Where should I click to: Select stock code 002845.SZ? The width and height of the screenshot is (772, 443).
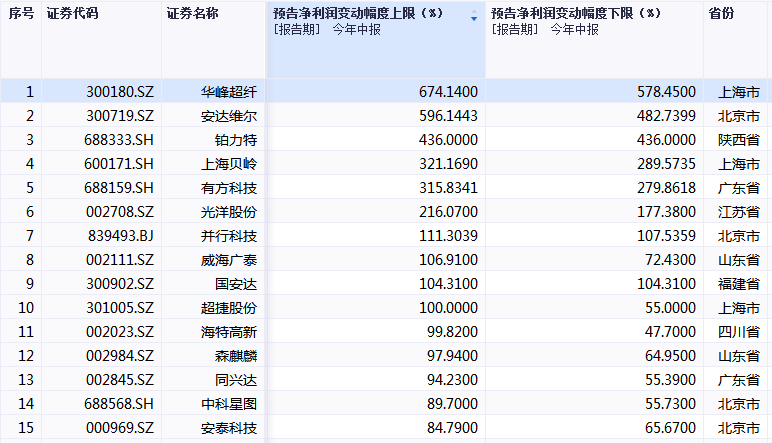pyautogui.click(x=120, y=380)
